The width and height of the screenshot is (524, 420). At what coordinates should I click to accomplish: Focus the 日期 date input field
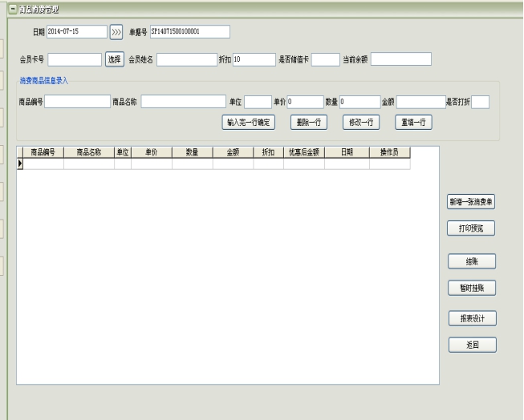tap(76, 32)
